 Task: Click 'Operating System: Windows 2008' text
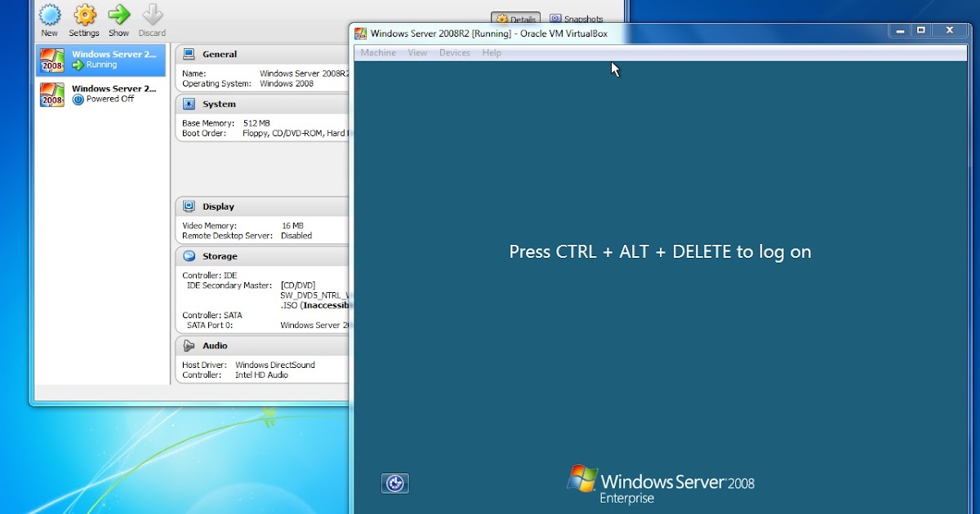click(248, 83)
